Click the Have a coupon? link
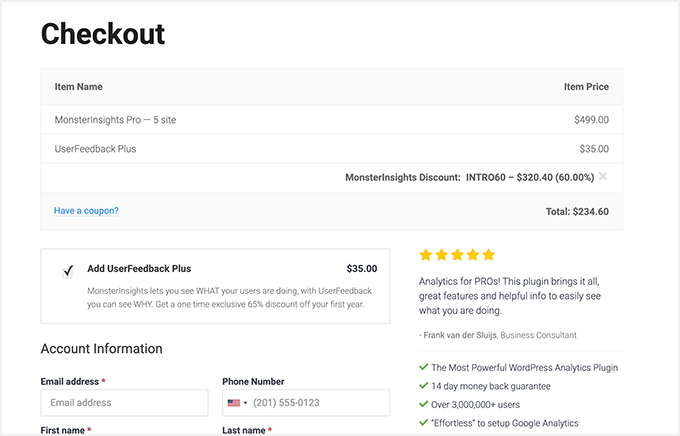 (x=86, y=211)
